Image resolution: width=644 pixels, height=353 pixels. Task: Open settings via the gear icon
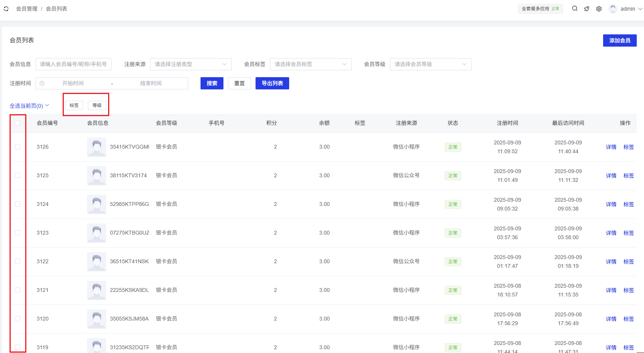[599, 9]
